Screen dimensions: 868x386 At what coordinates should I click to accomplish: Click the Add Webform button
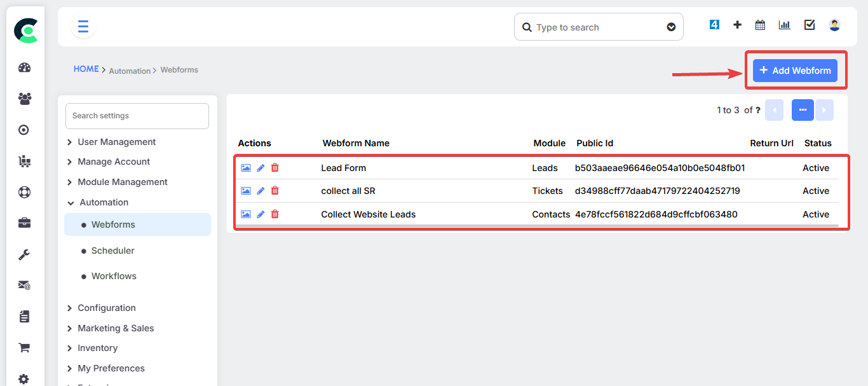795,70
